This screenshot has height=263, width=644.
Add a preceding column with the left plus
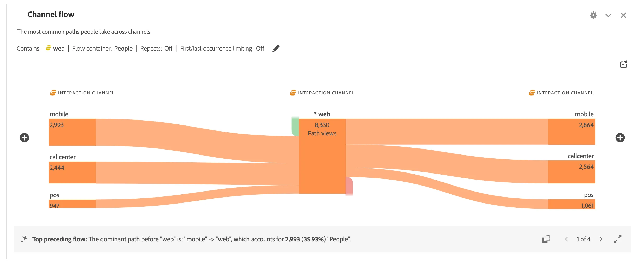25,138
